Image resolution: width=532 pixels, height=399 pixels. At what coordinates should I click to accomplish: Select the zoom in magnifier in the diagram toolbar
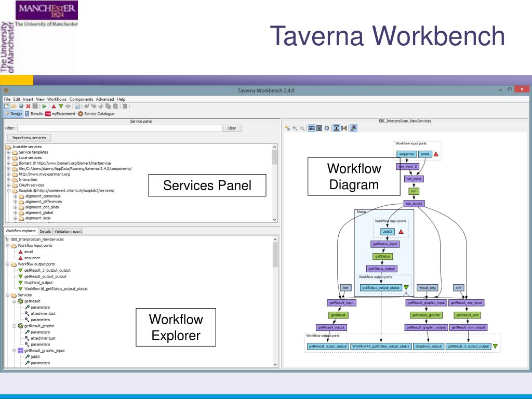(295, 128)
